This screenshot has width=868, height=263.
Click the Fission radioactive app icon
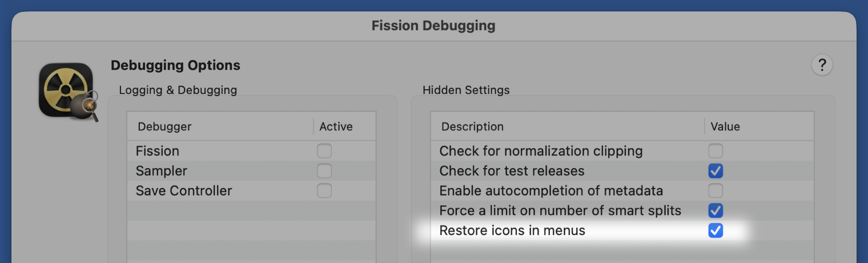coord(66,90)
